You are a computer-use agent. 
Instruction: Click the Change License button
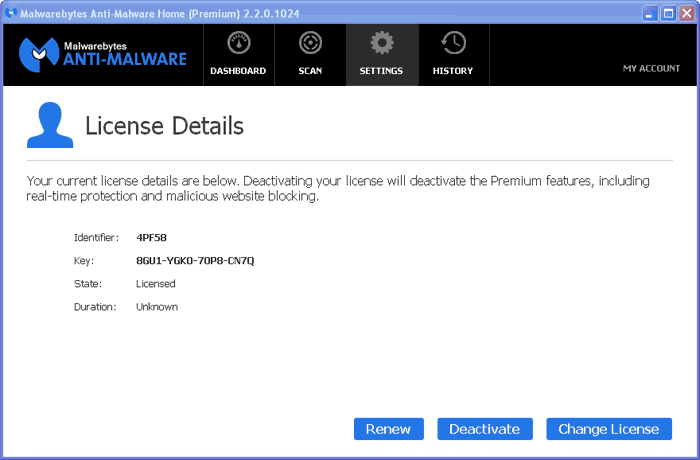[x=609, y=429]
